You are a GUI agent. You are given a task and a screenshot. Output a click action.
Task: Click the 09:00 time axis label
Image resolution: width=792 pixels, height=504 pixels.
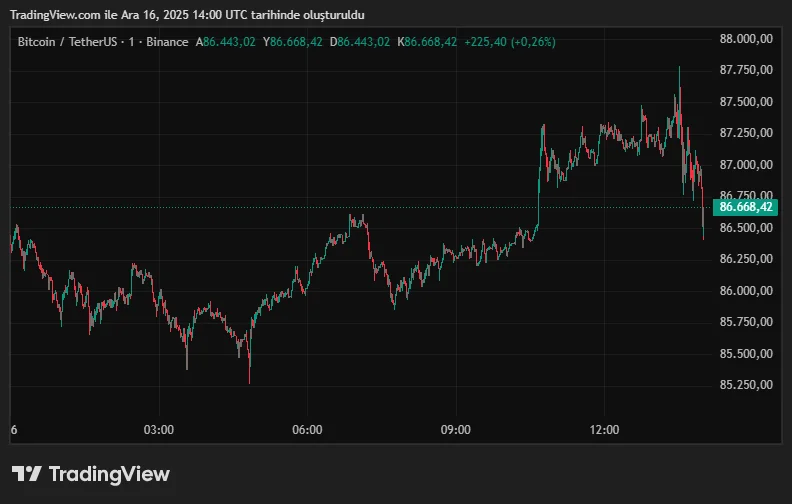coord(456,430)
